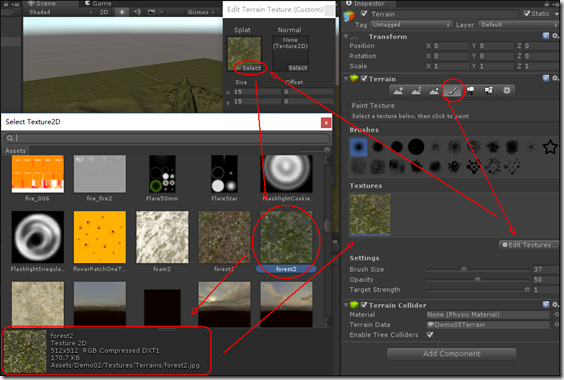Image resolution: width=564 pixels, height=380 pixels.
Task: Open the Tag dropdown set to Untagged
Action: pyautogui.click(x=411, y=25)
